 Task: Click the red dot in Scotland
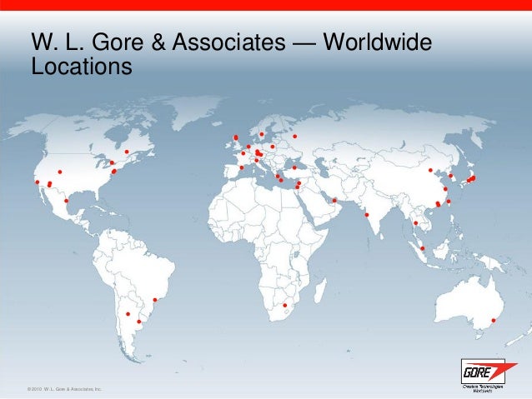click(x=236, y=137)
